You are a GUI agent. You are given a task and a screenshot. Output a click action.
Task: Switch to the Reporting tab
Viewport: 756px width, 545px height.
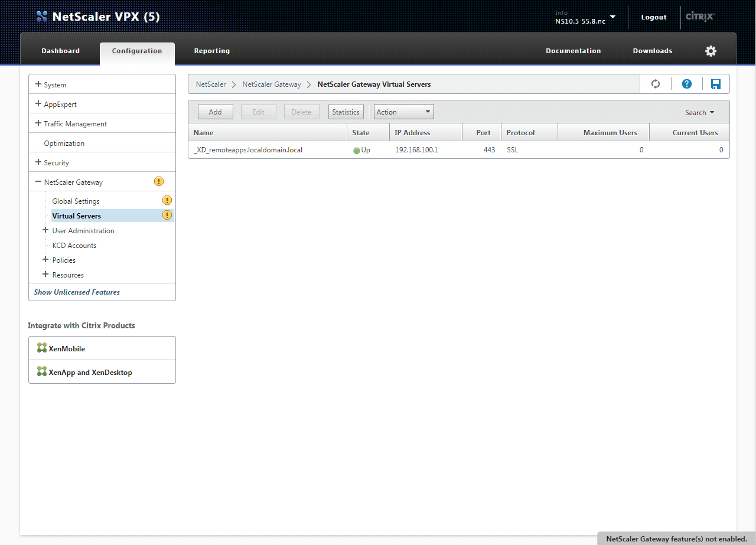[x=211, y=51]
